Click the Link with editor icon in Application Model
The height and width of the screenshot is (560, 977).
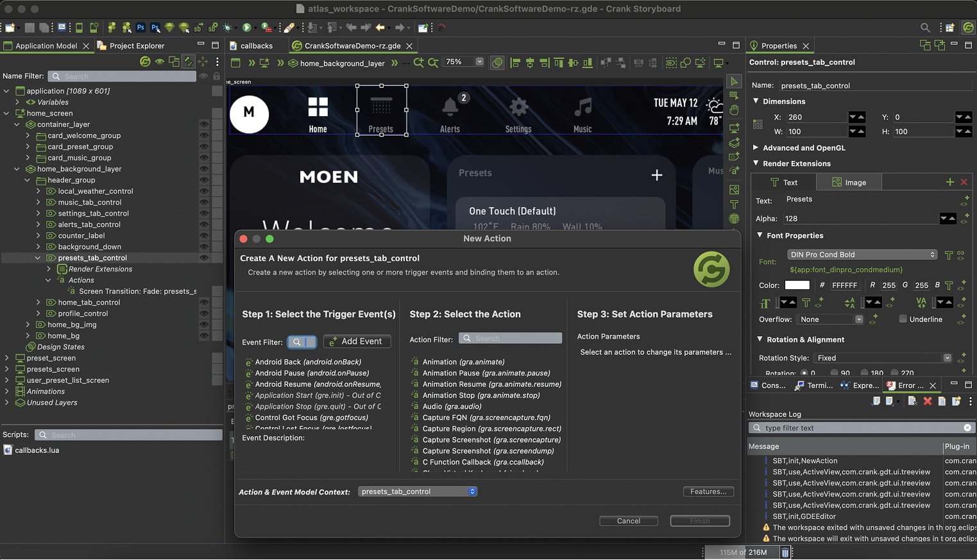coord(189,62)
